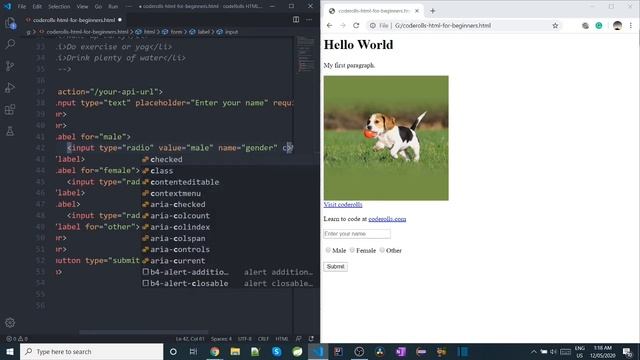
Task: Split the editor to the right
Action: (296, 20)
